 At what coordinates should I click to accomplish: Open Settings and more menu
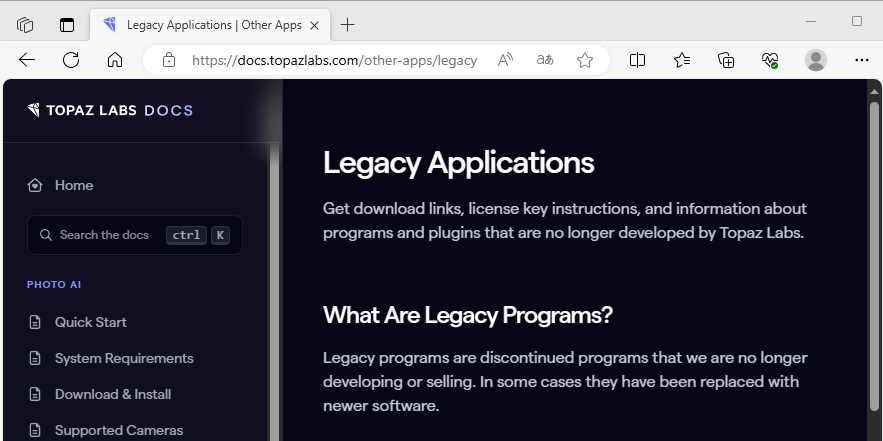pos(862,60)
